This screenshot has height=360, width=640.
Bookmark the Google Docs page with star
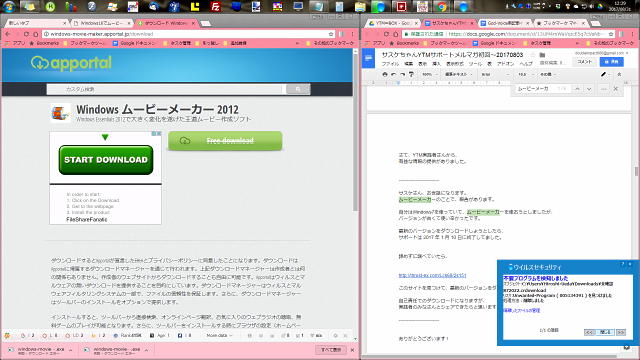(611, 34)
